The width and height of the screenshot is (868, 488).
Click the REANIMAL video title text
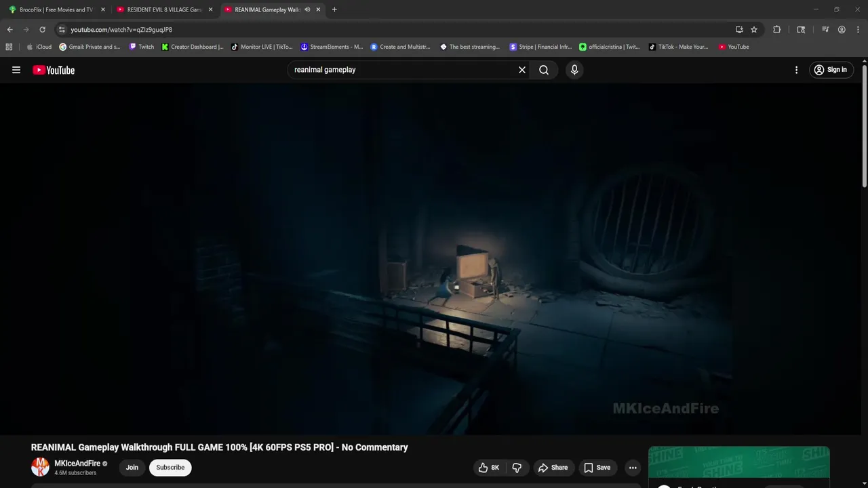(219, 447)
